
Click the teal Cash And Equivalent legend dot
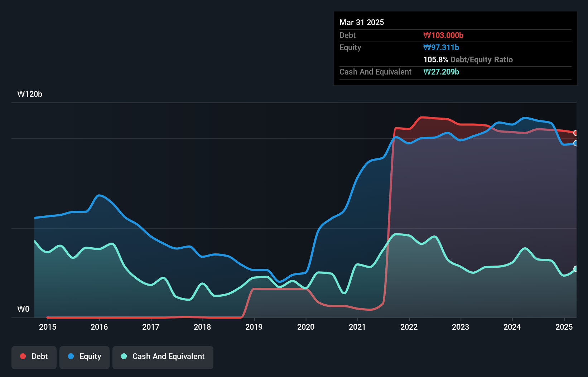coord(124,356)
